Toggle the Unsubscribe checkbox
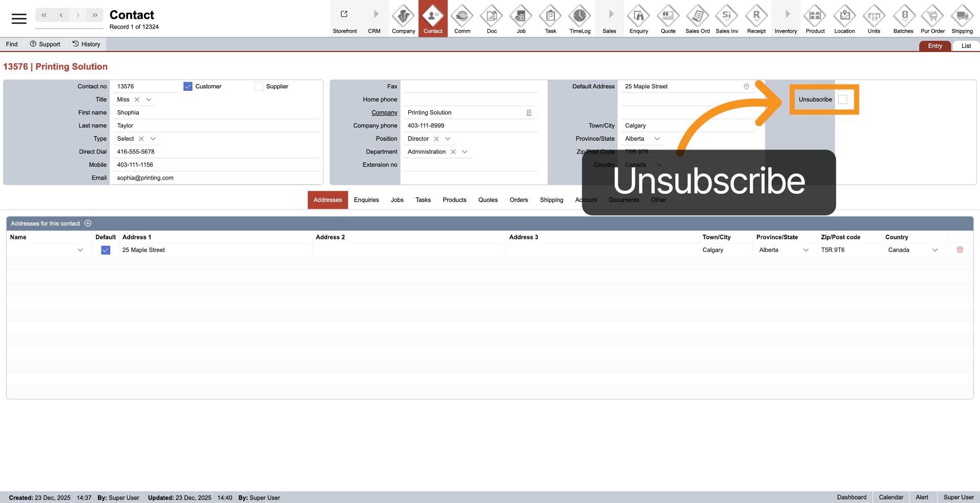 (x=843, y=99)
